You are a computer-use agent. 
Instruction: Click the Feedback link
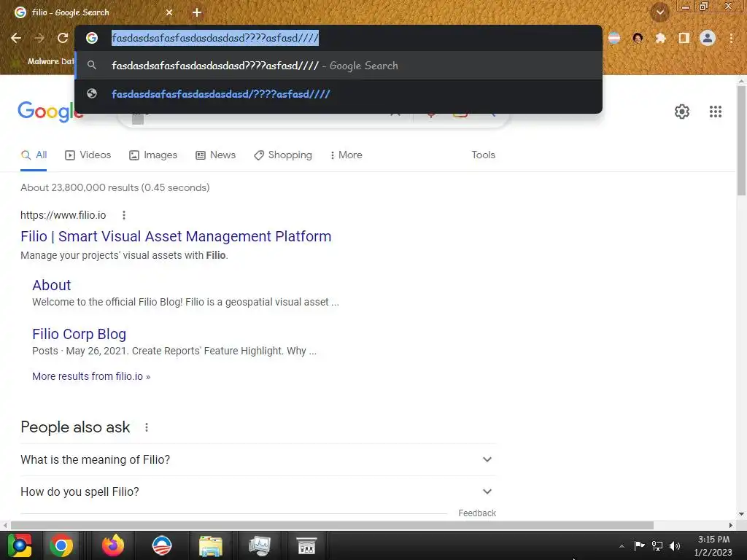click(477, 513)
